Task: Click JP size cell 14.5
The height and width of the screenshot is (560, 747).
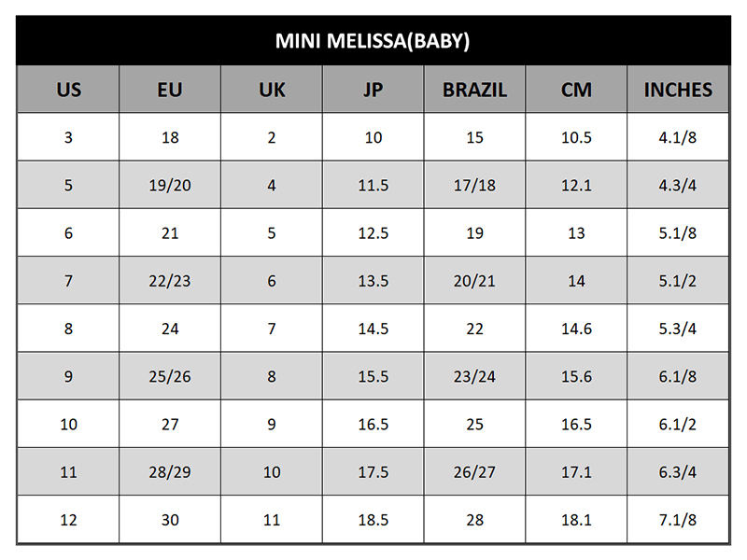Action: (373, 329)
